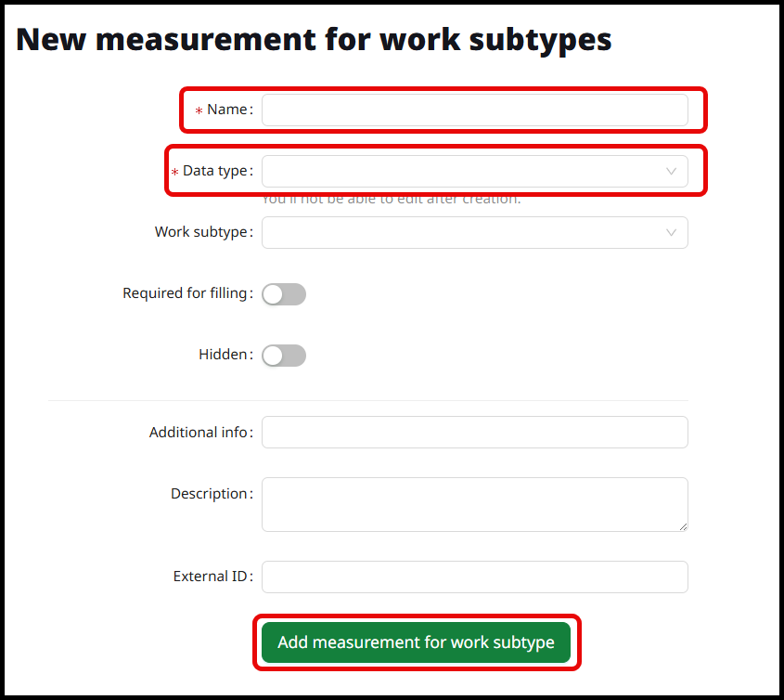Select the External ID input box
The image size is (784, 700).
click(474, 577)
